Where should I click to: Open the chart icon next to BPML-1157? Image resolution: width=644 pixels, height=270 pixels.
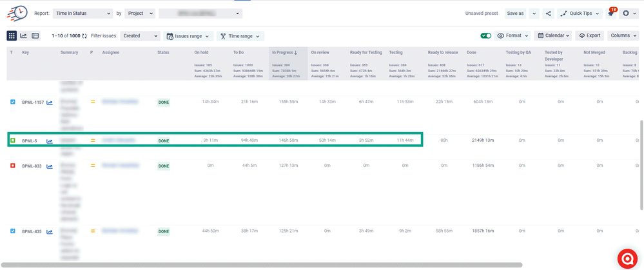(x=50, y=102)
